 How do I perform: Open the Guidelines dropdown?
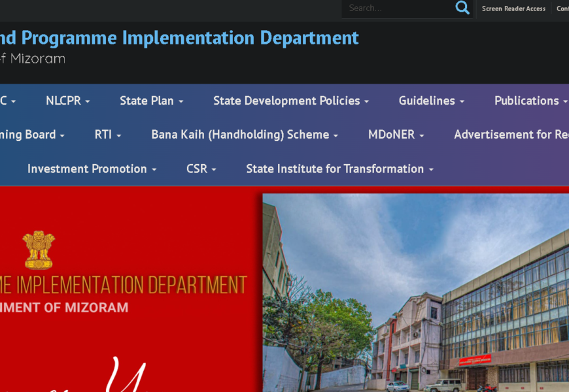point(431,101)
